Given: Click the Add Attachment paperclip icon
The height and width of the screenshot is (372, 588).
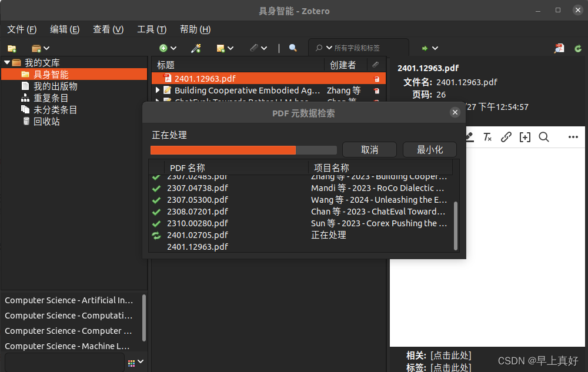Looking at the screenshot, I should click(254, 48).
